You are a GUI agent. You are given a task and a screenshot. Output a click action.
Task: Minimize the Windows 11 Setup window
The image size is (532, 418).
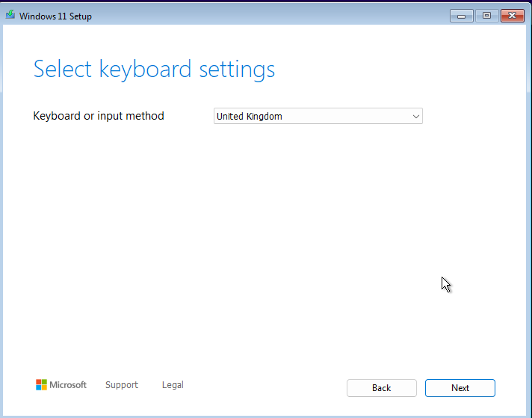pos(461,15)
